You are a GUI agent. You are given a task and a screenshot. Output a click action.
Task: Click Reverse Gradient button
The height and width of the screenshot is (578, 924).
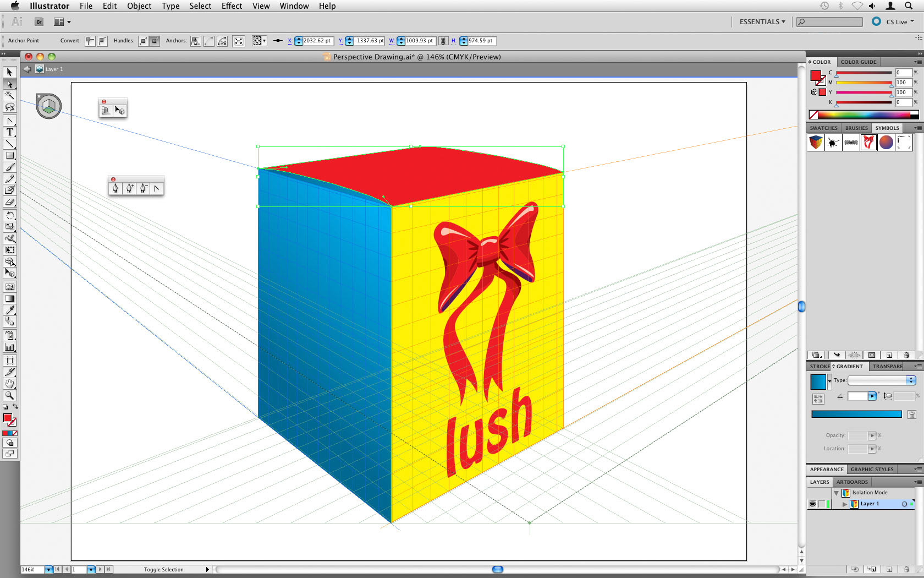[818, 399]
